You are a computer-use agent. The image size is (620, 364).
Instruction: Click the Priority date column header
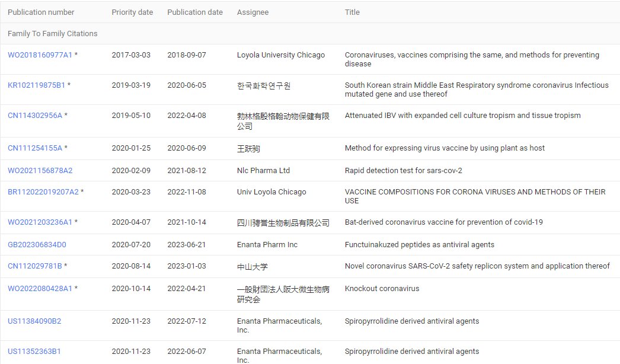click(132, 12)
